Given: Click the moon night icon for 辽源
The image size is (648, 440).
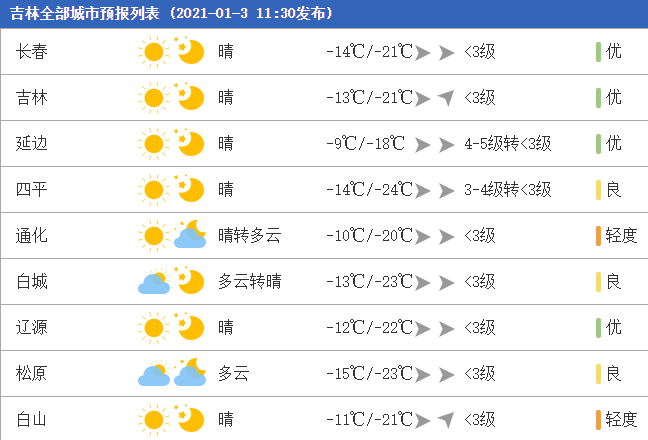Looking at the screenshot, I should [x=189, y=327].
